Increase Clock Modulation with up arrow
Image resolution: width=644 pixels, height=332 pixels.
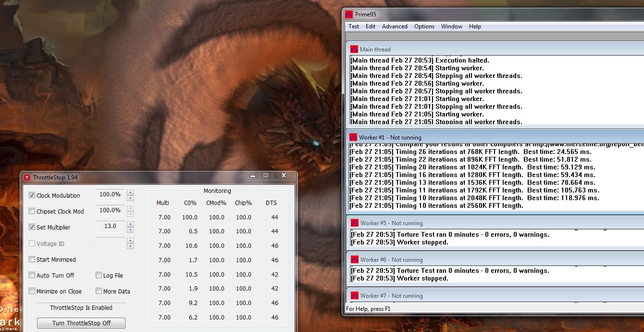point(130,192)
